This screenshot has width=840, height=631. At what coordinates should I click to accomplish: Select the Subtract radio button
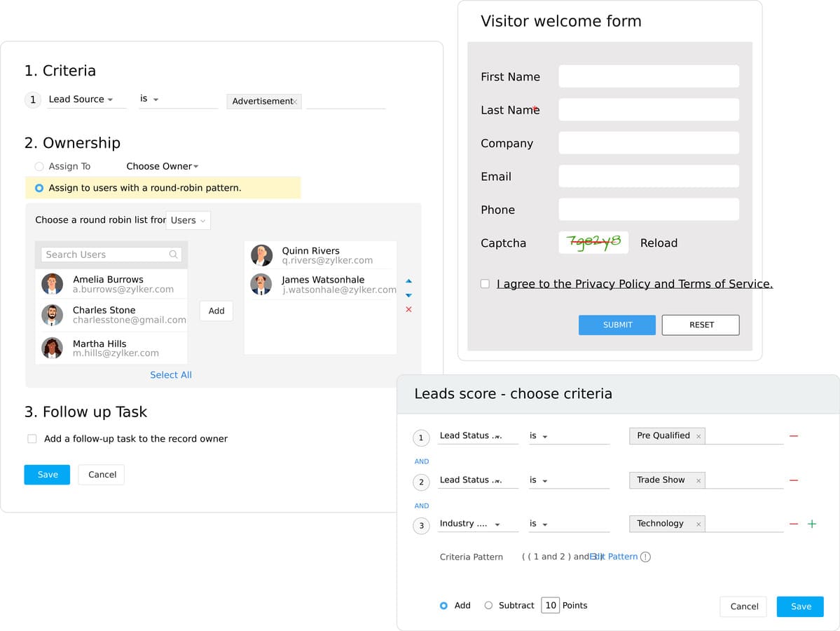[488, 605]
